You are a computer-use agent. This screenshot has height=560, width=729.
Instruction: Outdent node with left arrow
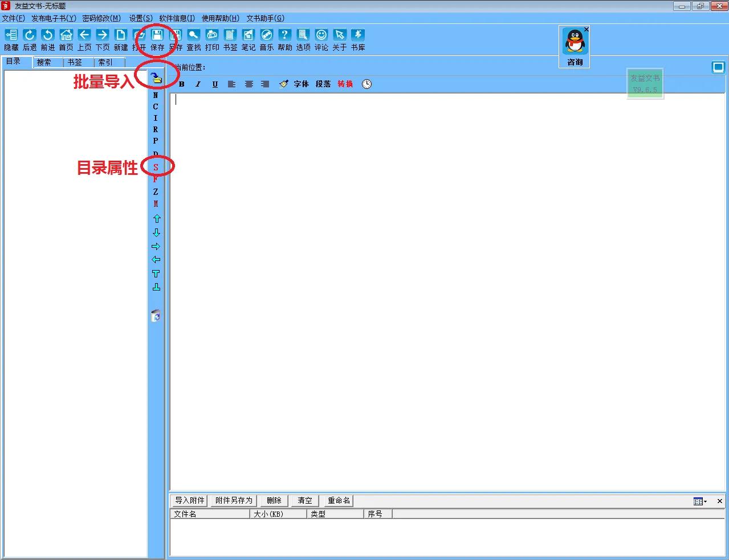pos(156,260)
